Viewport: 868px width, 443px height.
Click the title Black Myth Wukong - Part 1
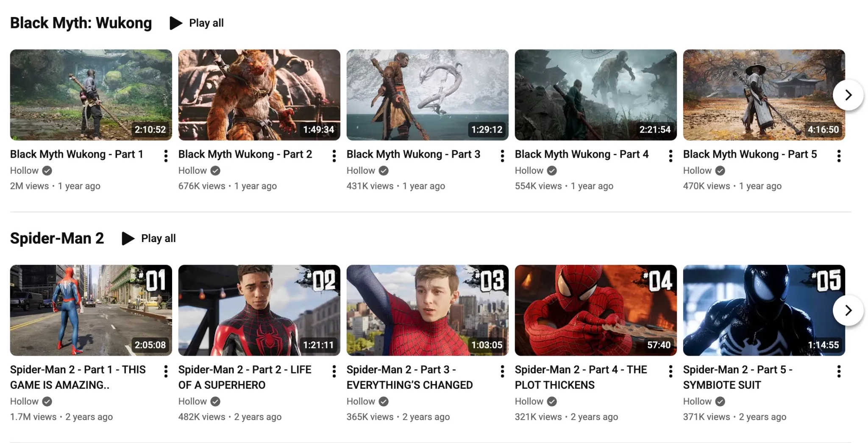tap(77, 154)
